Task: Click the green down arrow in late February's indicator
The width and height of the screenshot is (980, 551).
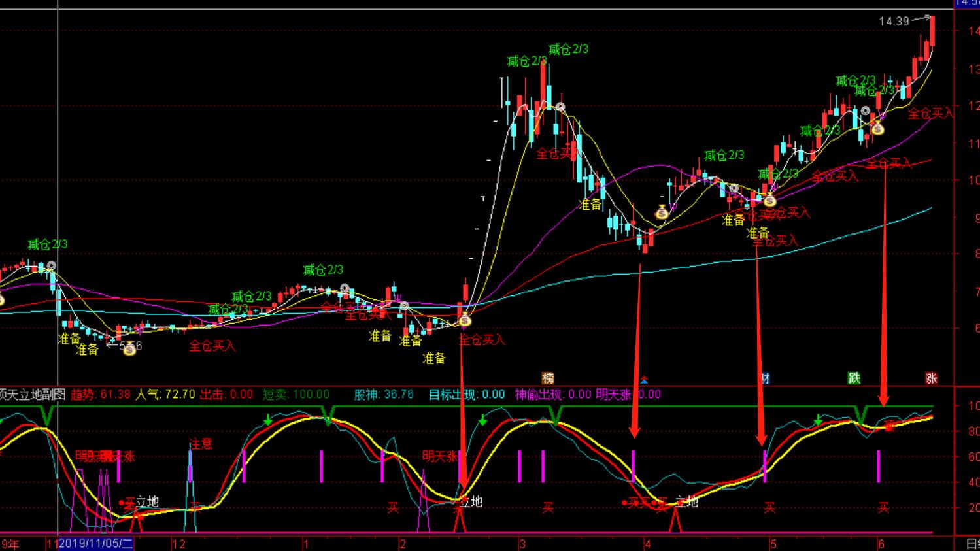Action: (482, 419)
